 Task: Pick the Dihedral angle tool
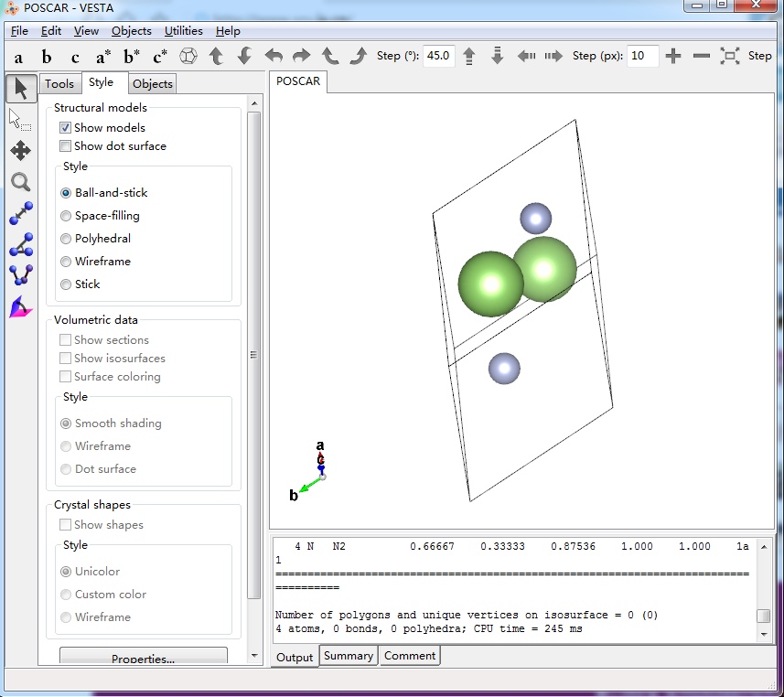[20, 275]
